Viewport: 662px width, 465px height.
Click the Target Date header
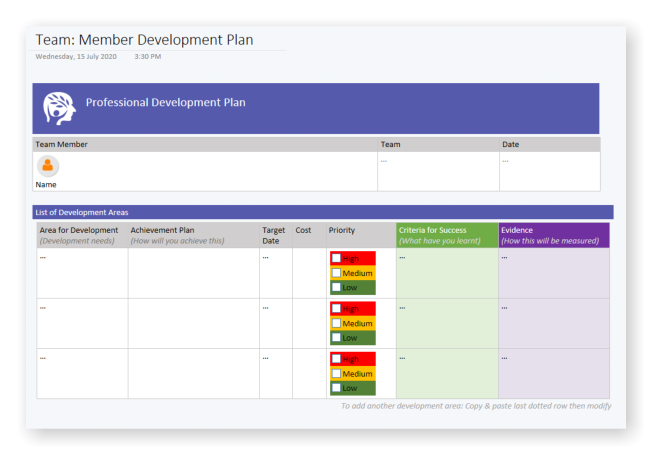[x=276, y=235]
